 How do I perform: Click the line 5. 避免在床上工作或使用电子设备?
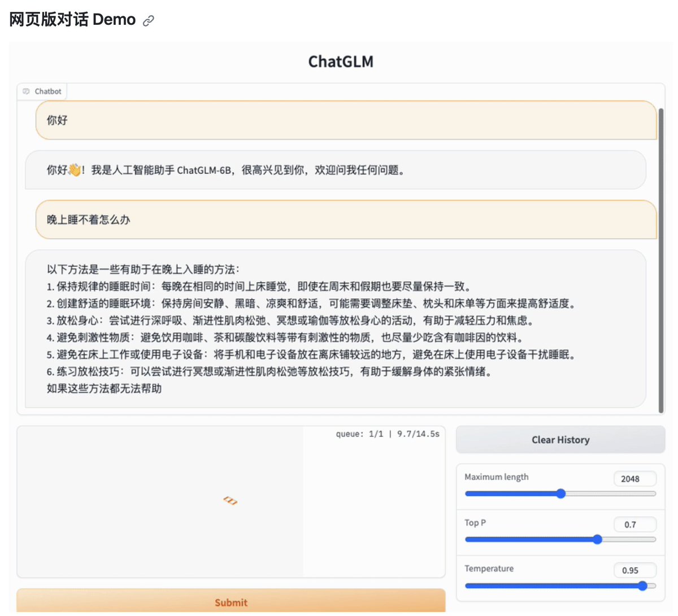312,355
